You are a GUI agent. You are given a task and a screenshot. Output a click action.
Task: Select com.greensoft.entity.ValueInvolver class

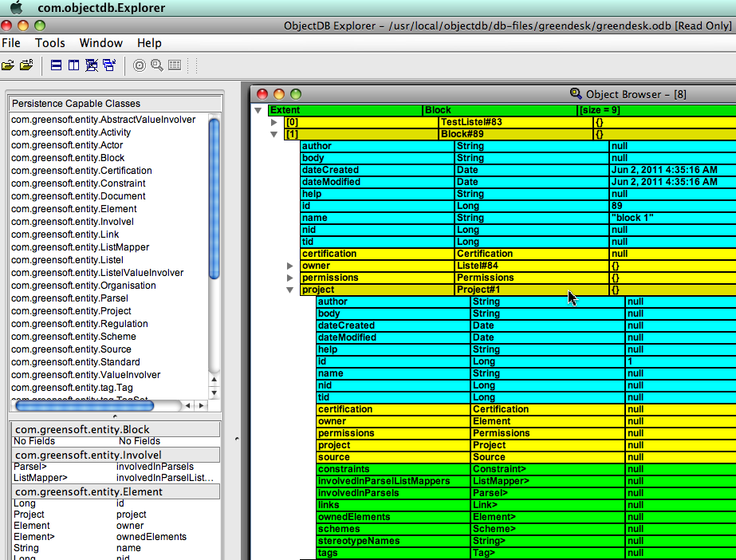[x=86, y=375]
